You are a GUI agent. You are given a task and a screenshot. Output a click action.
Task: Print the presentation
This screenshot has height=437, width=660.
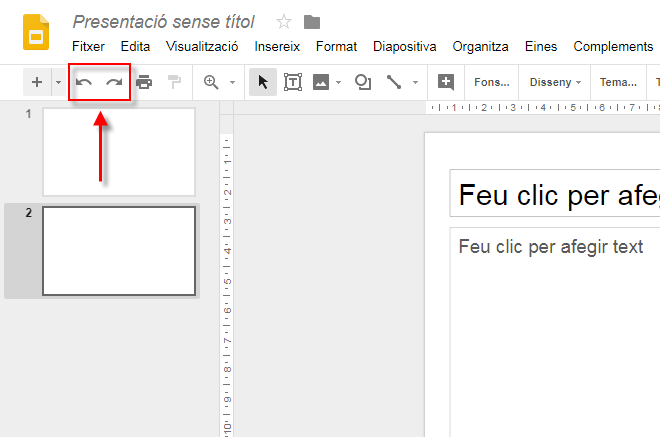[144, 82]
